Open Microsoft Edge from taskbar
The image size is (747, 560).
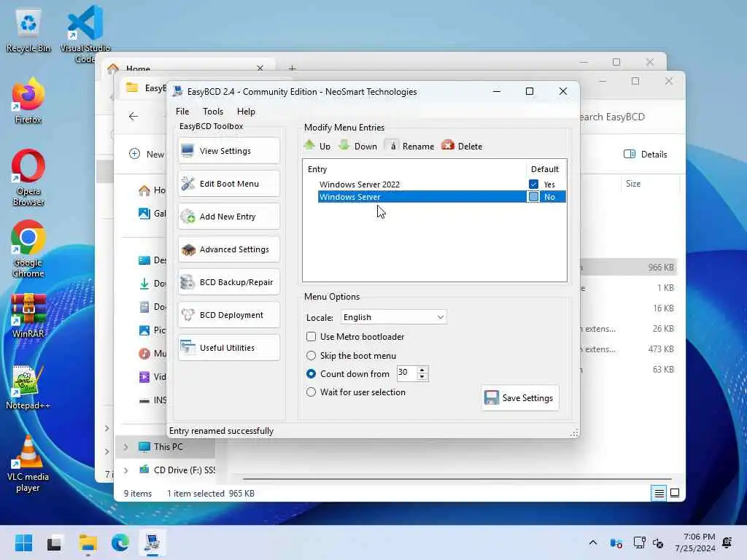[x=120, y=542]
